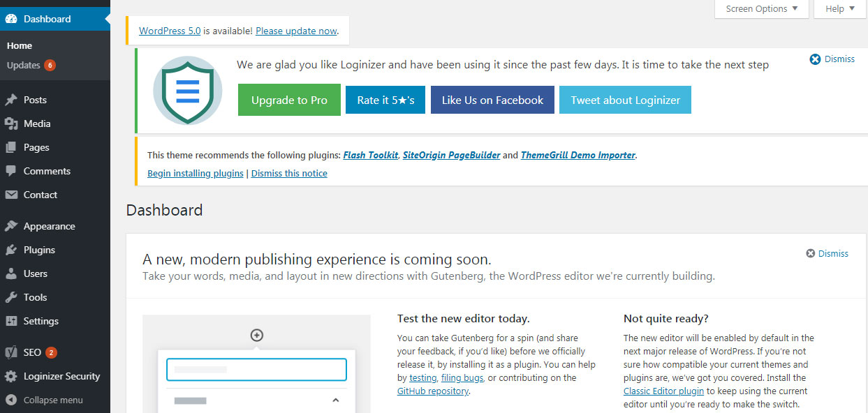Screen dimensions: 868x413
Task: Follow the testing link
Action: (422, 378)
